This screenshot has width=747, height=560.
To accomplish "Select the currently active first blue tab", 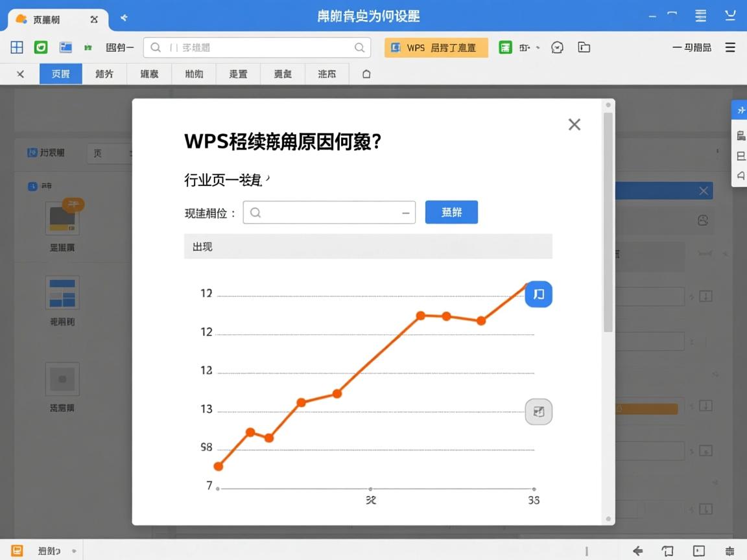I will 60,74.
